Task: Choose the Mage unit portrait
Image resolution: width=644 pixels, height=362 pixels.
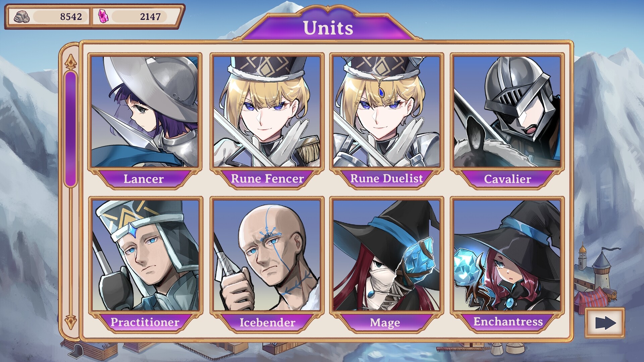Action: coord(387,255)
